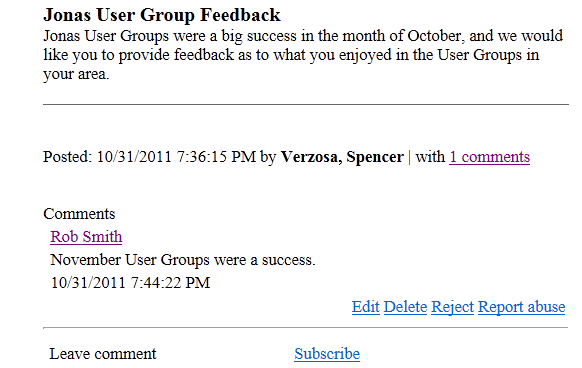Delete the comment via Delete link
Image resolution: width=582 pixels, height=368 pixels.
click(405, 307)
